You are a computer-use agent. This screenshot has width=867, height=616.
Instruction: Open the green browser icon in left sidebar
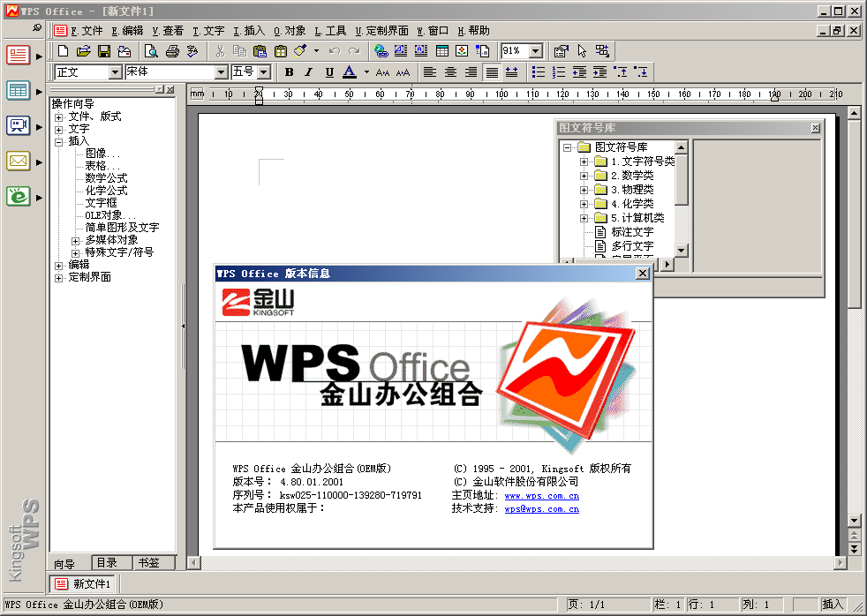pyautogui.click(x=18, y=196)
